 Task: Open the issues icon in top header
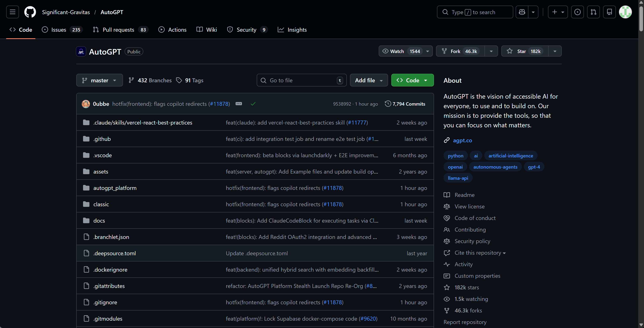coord(577,12)
